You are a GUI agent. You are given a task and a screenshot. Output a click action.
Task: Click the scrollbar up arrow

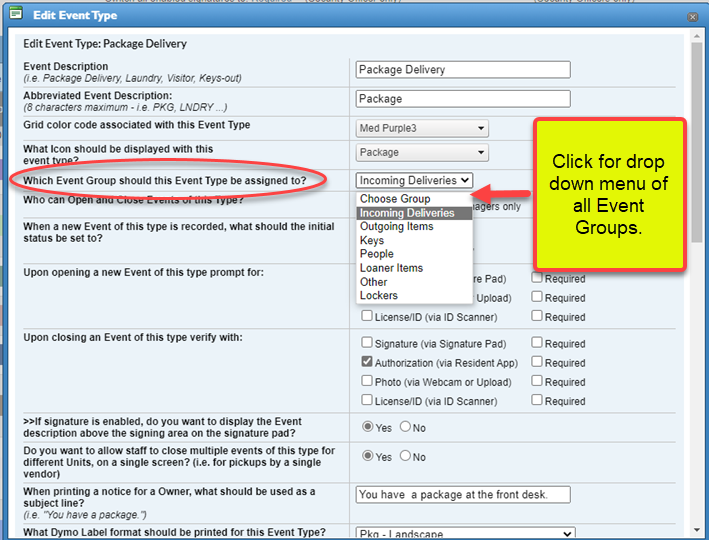(697, 36)
